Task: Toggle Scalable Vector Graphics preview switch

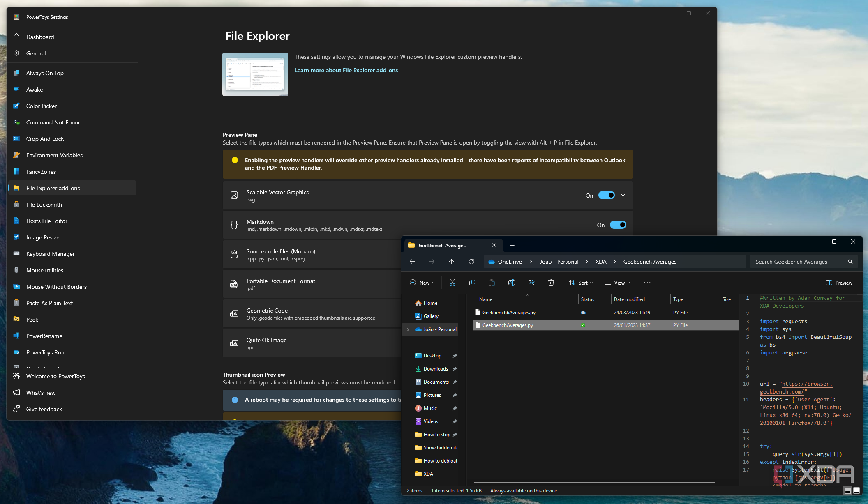Action: [x=607, y=195]
